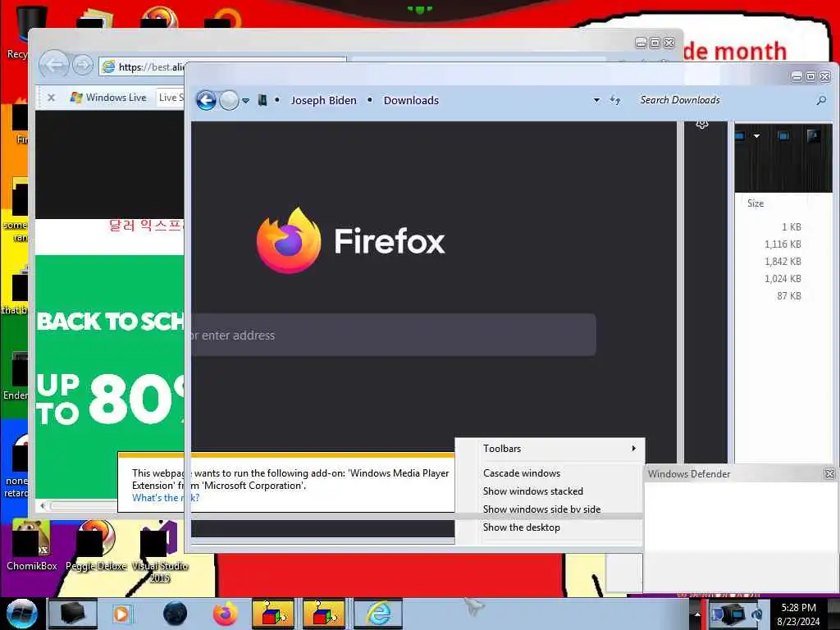Show hidden system tray icons arrow

point(697,614)
